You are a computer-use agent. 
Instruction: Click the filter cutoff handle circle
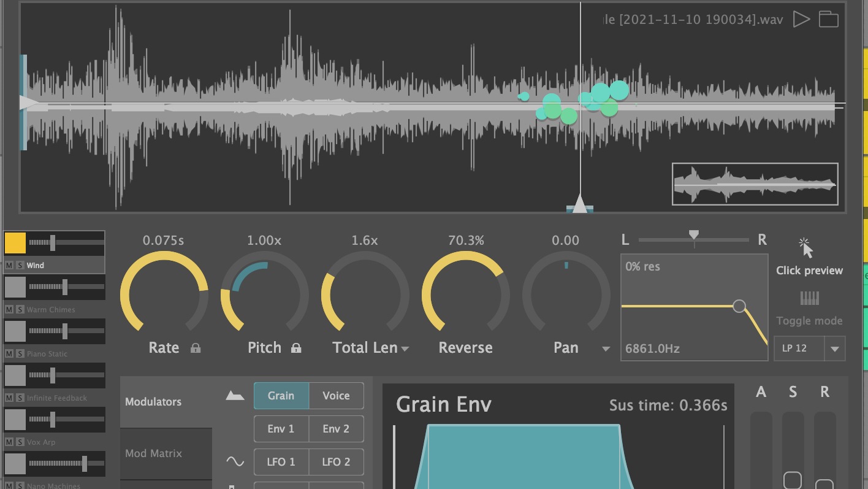739,306
